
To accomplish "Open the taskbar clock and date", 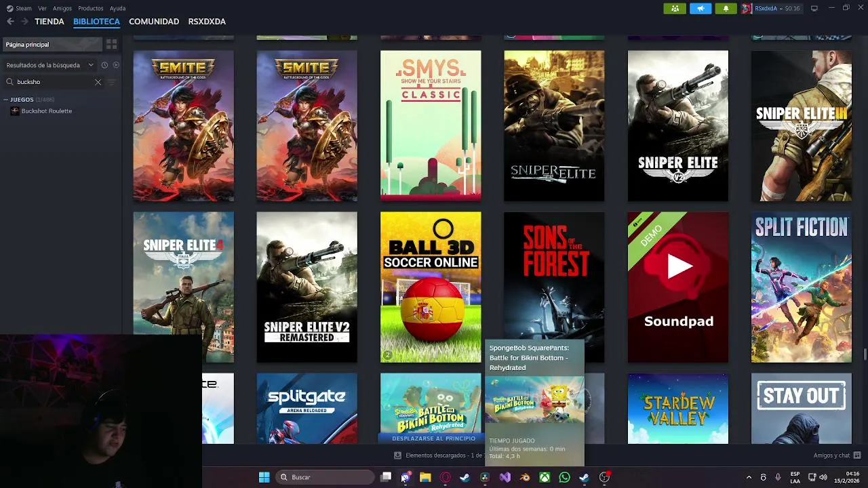I will pos(847,477).
